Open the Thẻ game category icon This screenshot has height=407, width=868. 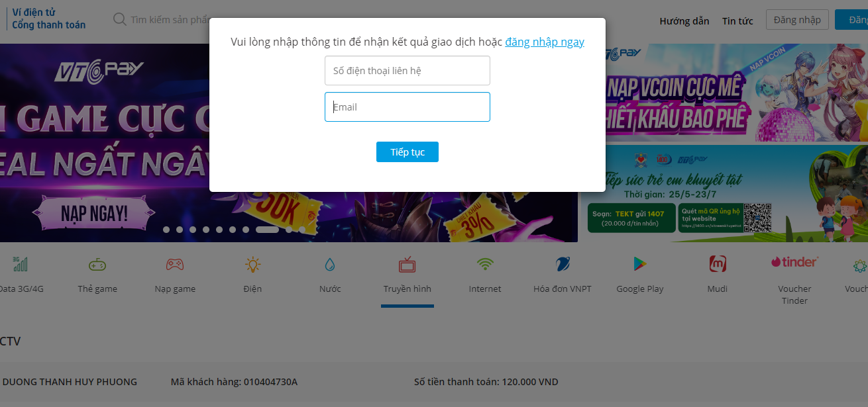pyautogui.click(x=97, y=265)
